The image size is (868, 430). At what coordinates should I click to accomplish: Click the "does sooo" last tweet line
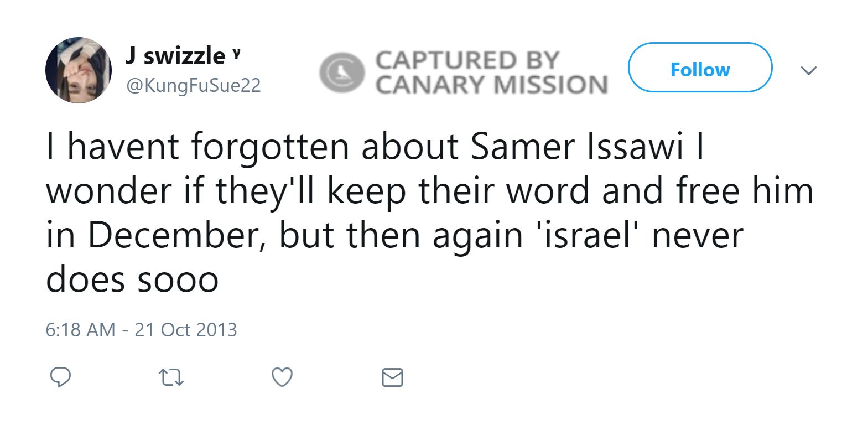click(132, 279)
